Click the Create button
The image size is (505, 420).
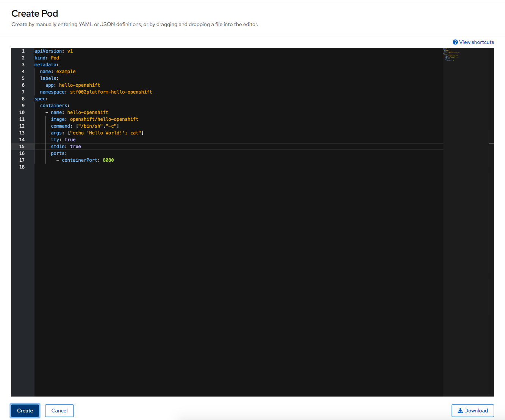[x=25, y=411]
